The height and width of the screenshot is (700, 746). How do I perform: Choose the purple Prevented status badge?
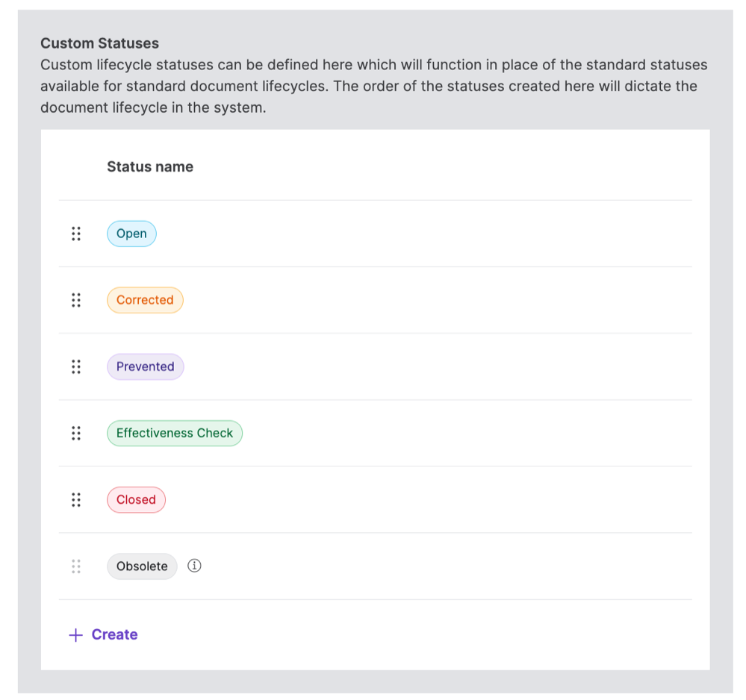[x=145, y=366]
